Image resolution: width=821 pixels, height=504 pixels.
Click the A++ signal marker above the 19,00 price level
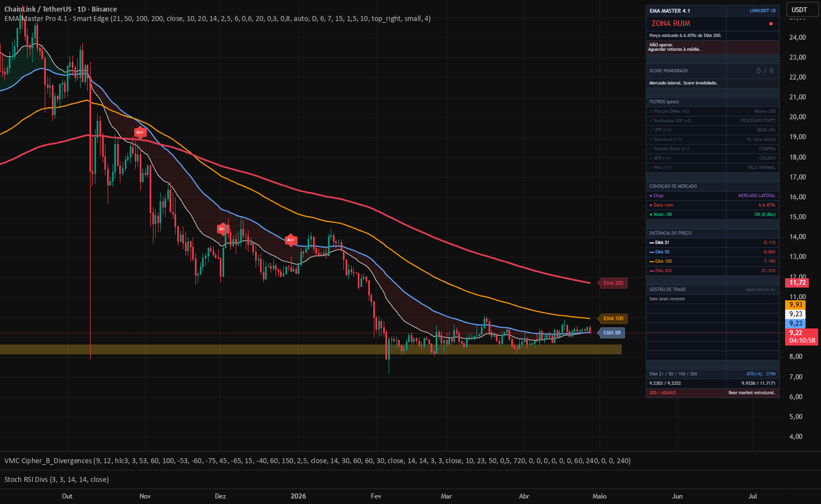(140, 132)
